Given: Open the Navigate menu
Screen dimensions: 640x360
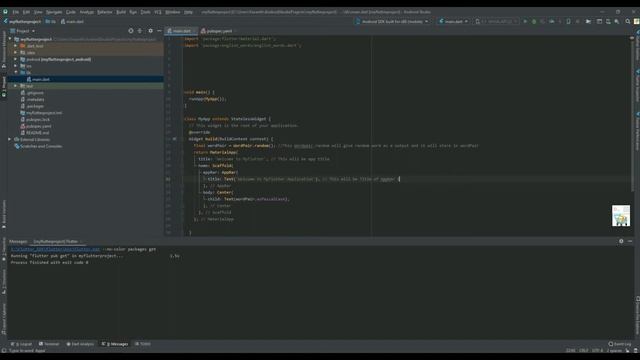Looking at the screenshot, I should point(54,12).
